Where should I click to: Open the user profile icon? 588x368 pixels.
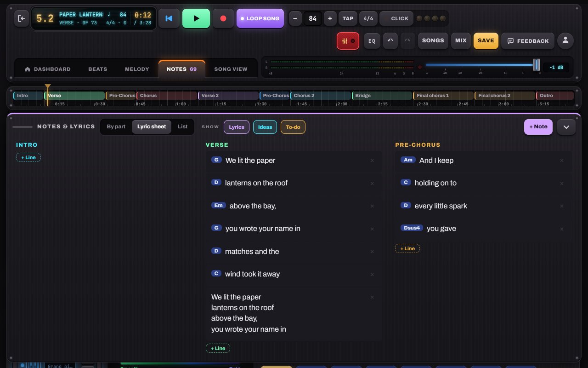565,40
